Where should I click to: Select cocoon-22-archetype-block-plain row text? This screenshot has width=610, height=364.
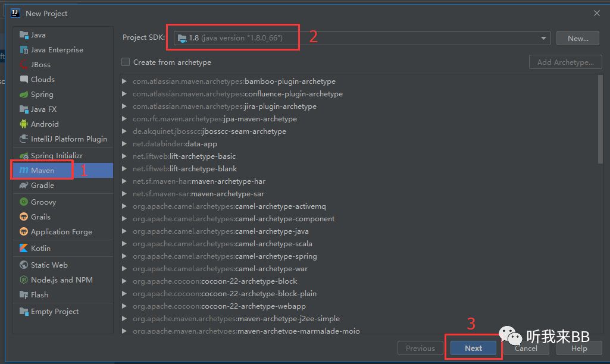pyautogui.click(x=224, y=294)
